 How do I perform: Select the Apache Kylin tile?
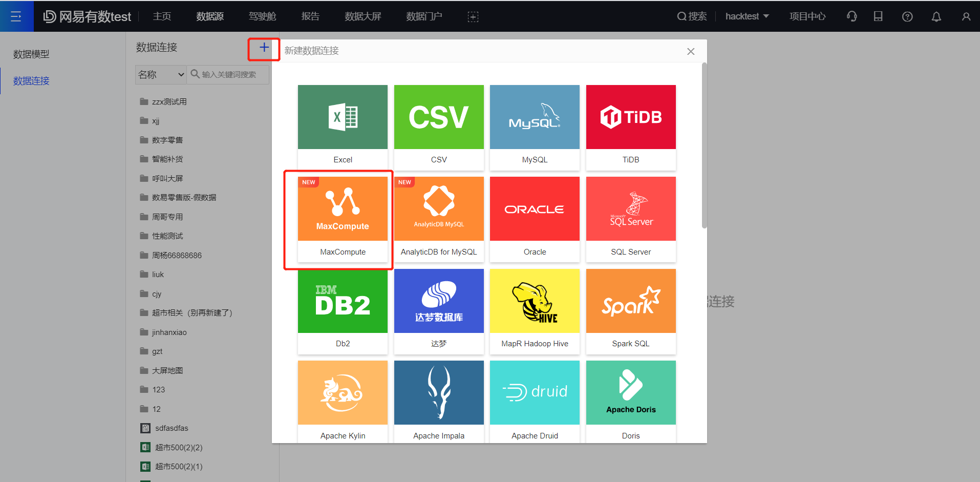click(x=343, y=402)
